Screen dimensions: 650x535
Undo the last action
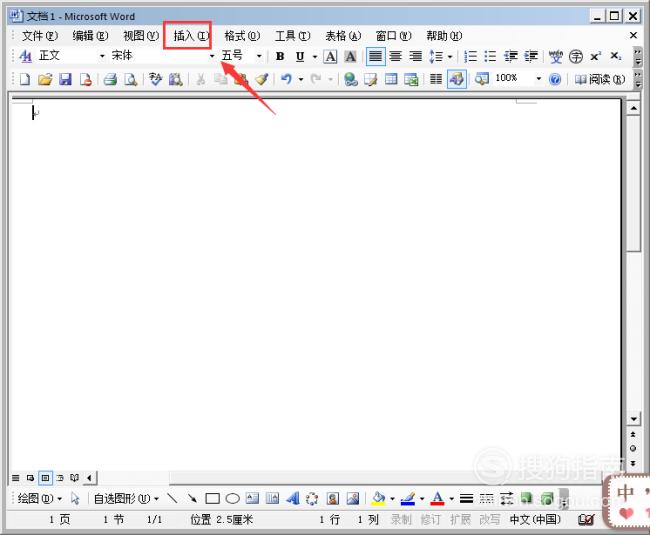tap(286, 79)
